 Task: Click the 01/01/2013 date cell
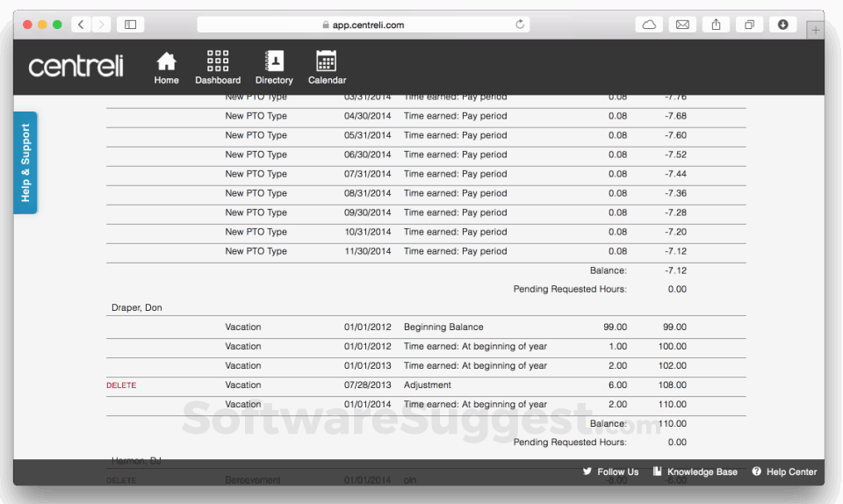point(368,365)
